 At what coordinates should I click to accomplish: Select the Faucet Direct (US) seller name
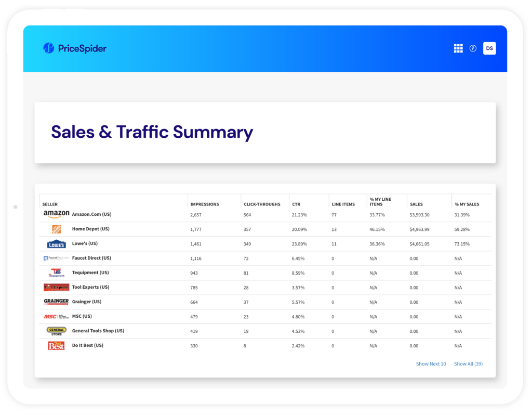pos(91,258)
